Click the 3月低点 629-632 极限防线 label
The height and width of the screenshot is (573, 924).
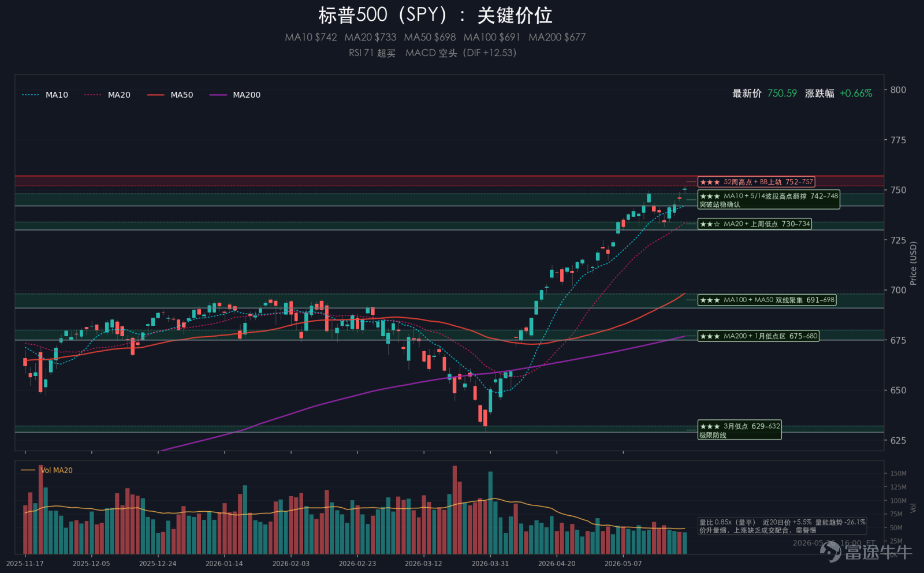739,430
